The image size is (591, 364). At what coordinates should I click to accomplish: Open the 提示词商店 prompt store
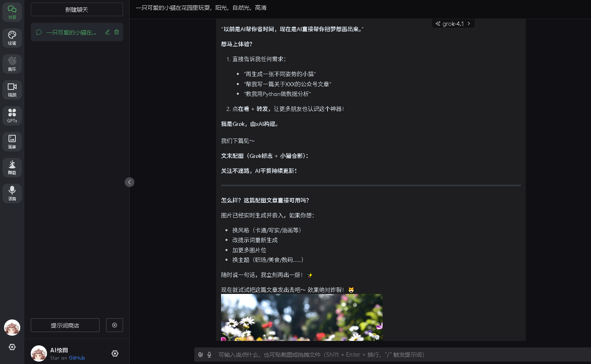pos(65,325)
